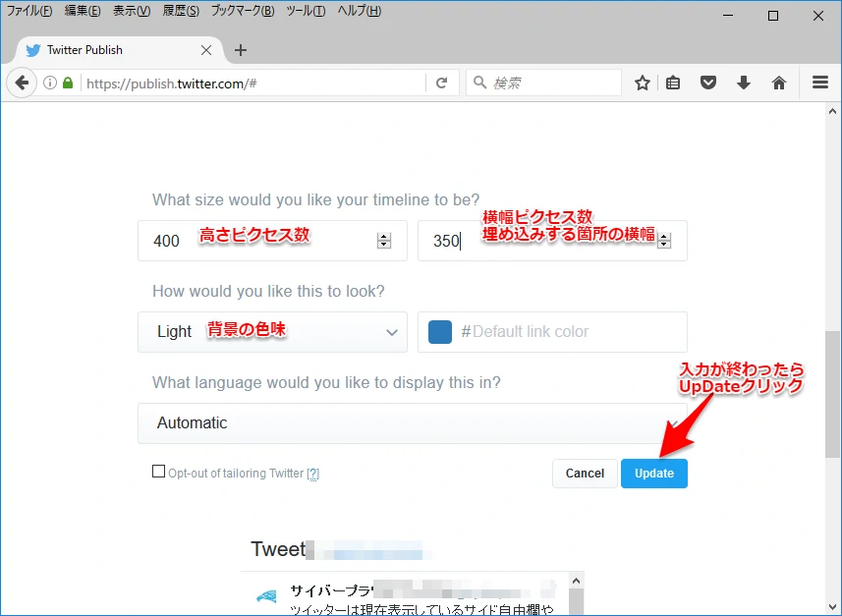Close the Twitter Publish tab
This screenshot has height=616, width=842.
point(206,50)
